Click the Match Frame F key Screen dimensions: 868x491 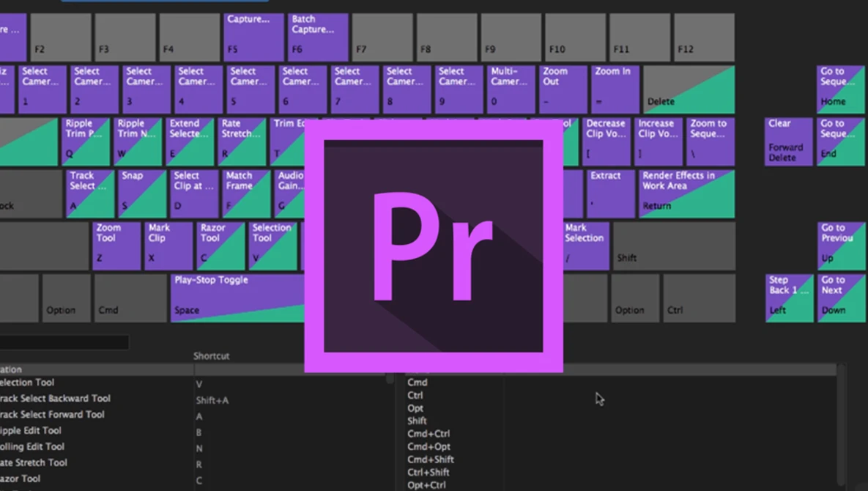(246, 193)
